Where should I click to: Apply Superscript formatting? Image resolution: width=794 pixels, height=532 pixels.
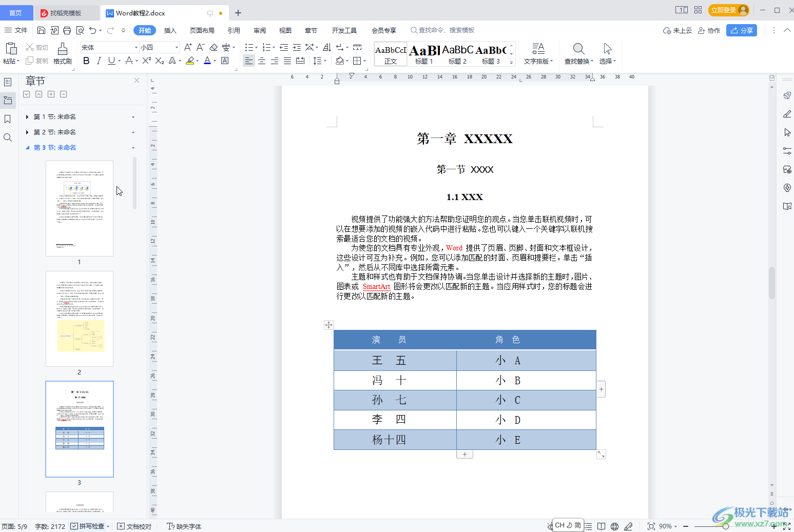[147, 61]
